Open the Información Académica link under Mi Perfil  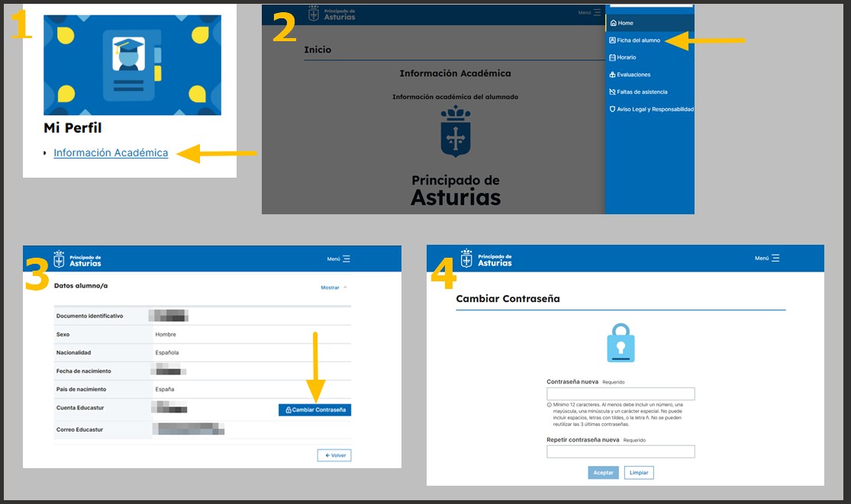click(x=111, y=153)
